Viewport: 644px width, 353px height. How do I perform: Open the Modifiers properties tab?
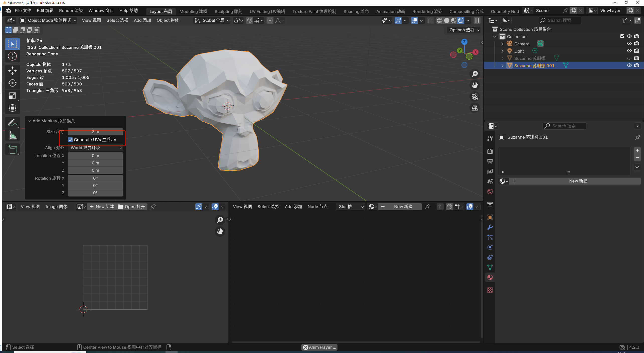point(490,227)
